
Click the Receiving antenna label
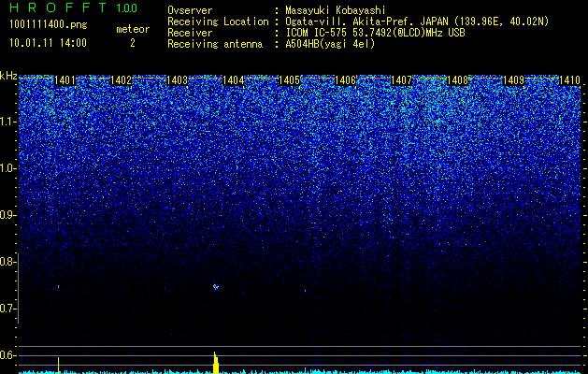(215, 44)
